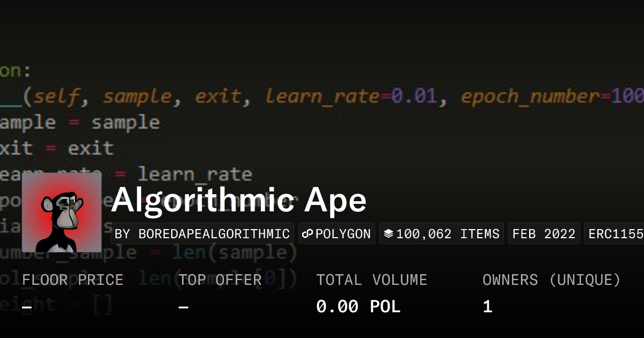Click the dash under FLOOR PRICE
The image size is (644, 338).
26,306
